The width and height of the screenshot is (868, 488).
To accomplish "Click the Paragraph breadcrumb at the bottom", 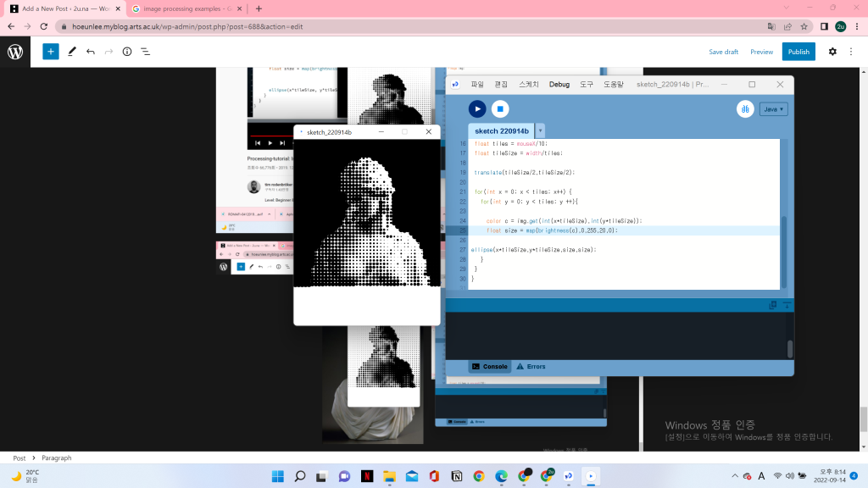I will click(57, 458).
